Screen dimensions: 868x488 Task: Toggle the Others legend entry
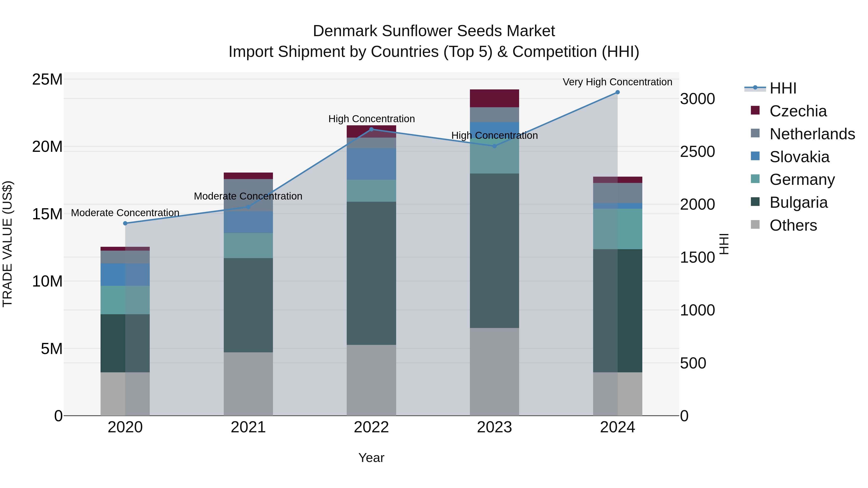click(784, 225)
